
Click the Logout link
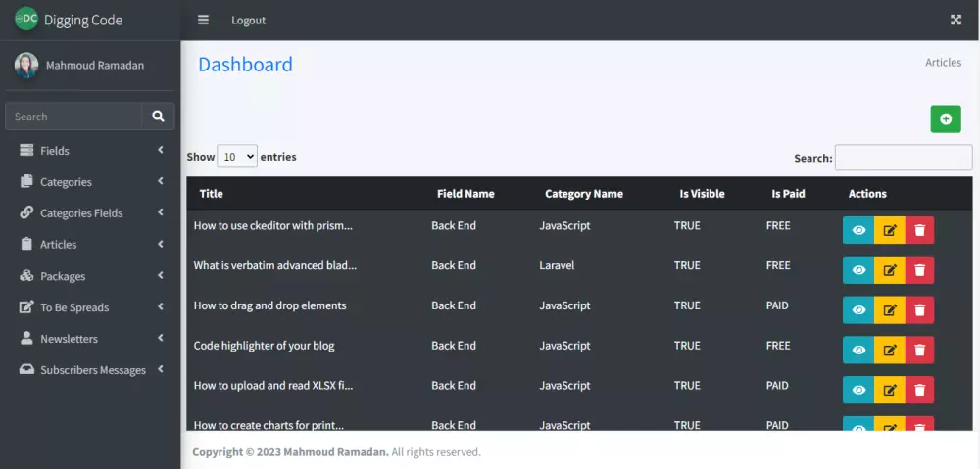248,21
